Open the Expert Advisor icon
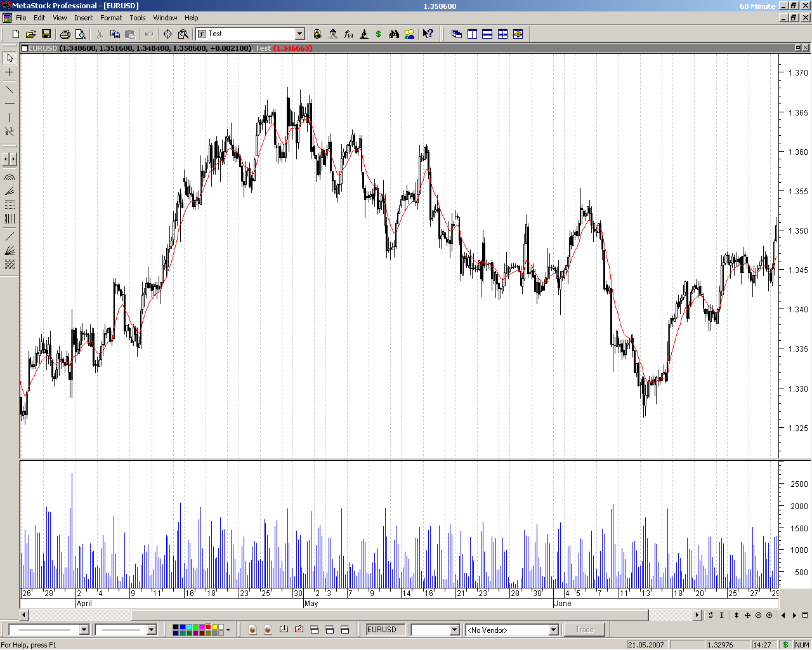Image resolution: width=812 pixels, height=650 pixels. pos(333,34)
